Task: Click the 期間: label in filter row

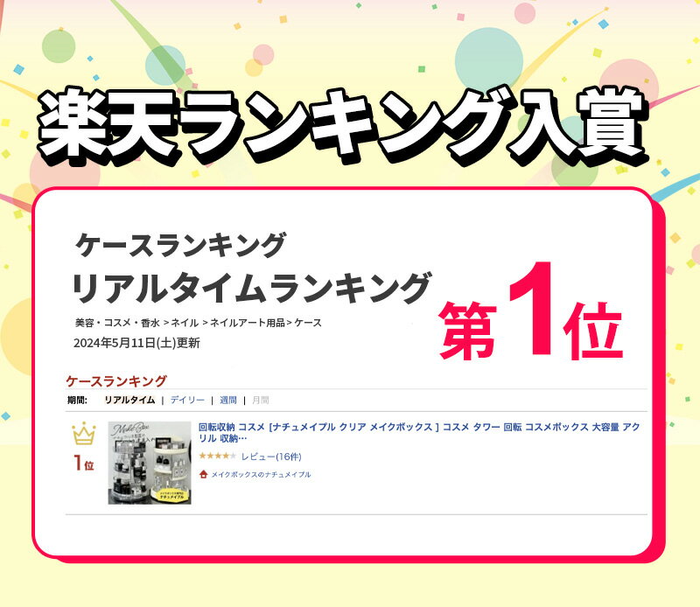Action: (x=77, y=400)
